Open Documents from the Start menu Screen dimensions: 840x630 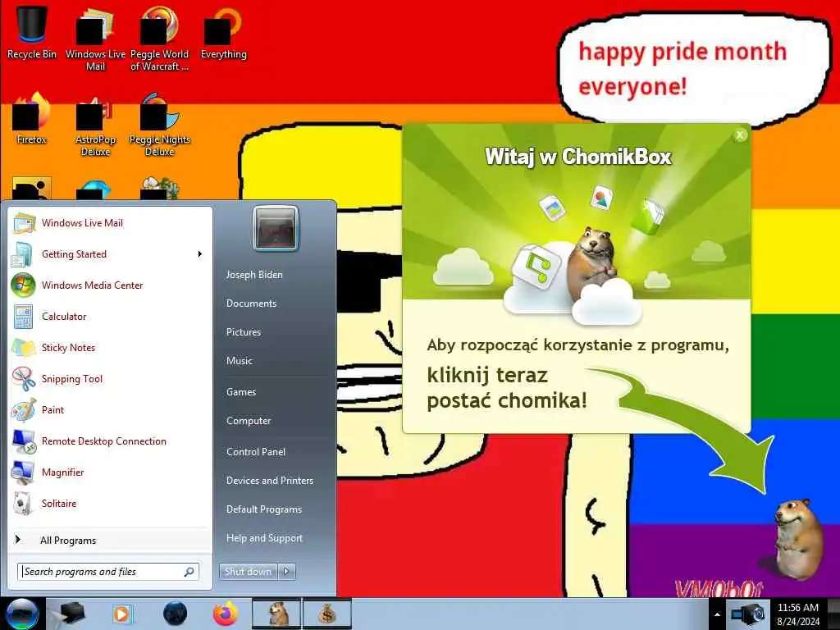[x=251, y=304]
